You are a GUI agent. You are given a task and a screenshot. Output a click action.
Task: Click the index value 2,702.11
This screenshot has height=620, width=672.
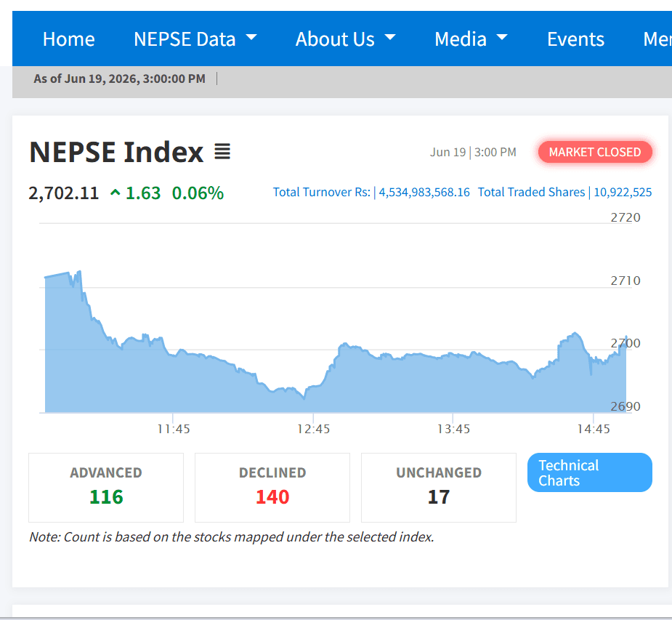tap(64, 193)
